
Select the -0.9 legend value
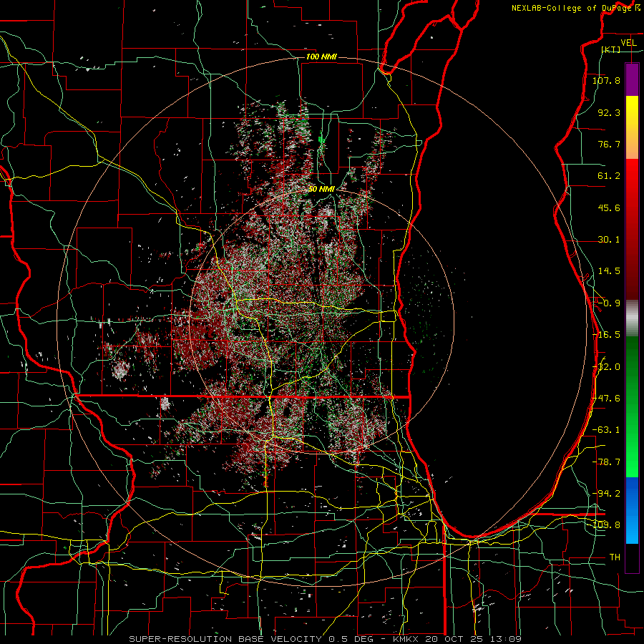pos(609,303)
